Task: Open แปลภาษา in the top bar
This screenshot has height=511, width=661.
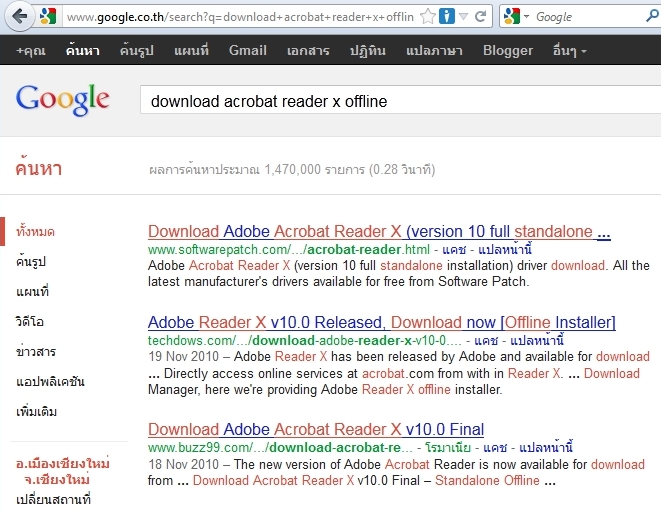Action: click(x=434, y=51)
